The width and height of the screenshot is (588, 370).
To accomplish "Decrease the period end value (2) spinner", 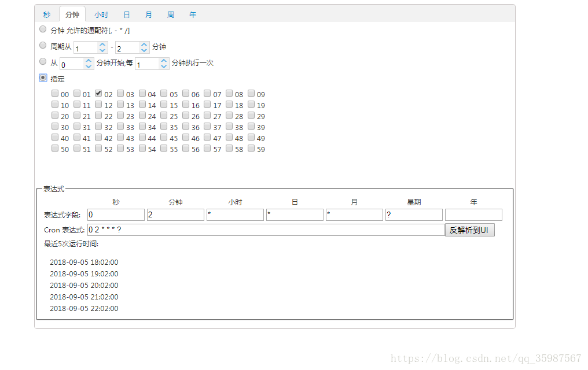I will click(144, 50).
